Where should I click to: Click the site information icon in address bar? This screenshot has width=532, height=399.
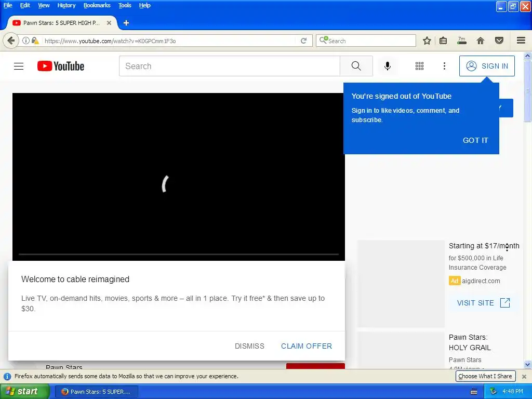(x=26, y=41)
